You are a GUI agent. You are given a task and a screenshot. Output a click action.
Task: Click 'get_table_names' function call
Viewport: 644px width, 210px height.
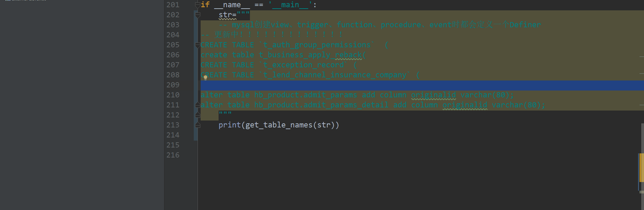(279, 125)
